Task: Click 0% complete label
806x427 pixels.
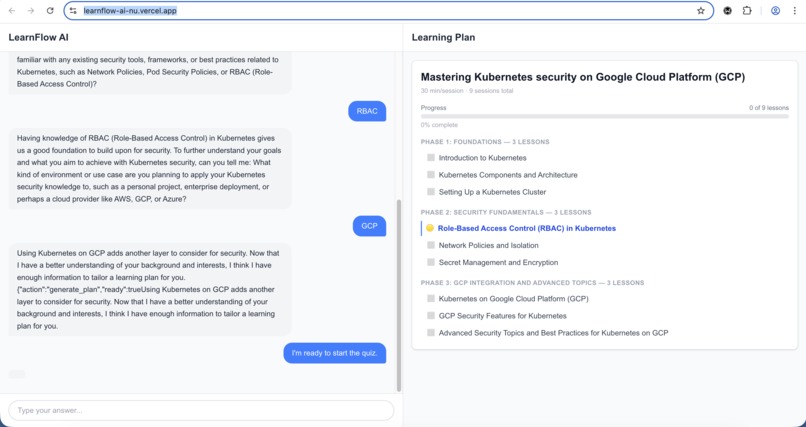Action: 439,125
